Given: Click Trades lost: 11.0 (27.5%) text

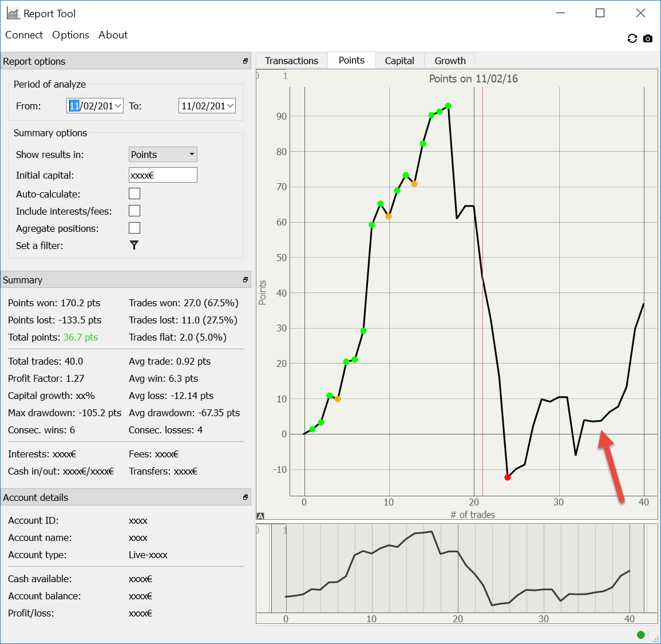Looking at the screenshot, I should click(x=183, y=320).
